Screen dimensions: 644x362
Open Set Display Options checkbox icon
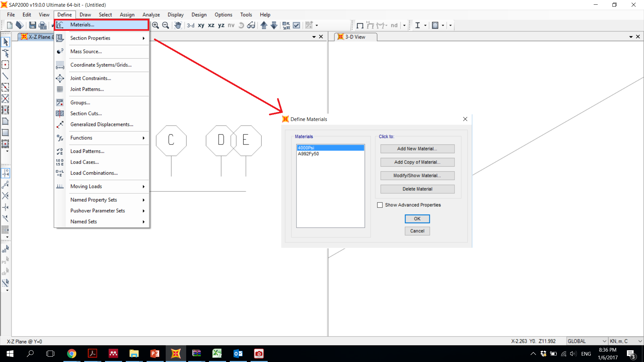point(297,25)
